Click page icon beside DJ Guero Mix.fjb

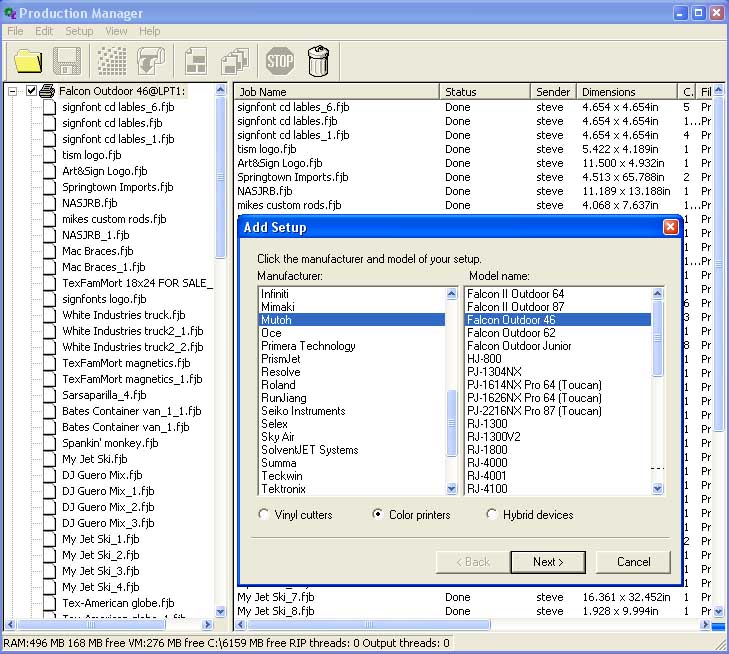[x=49, y=475]
